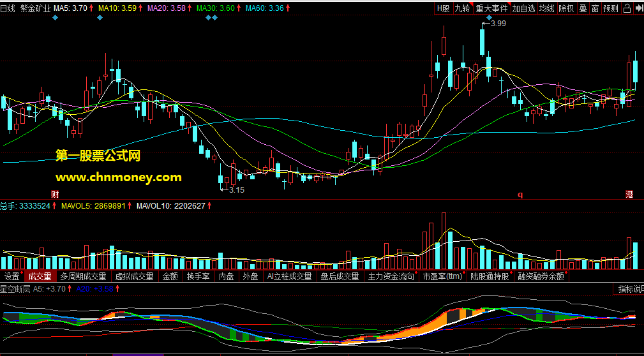Image resolution: width=644 pixels, height=356 pixels.
Task: Toggle the 均线 moving average button
Action: pos(547,8)
